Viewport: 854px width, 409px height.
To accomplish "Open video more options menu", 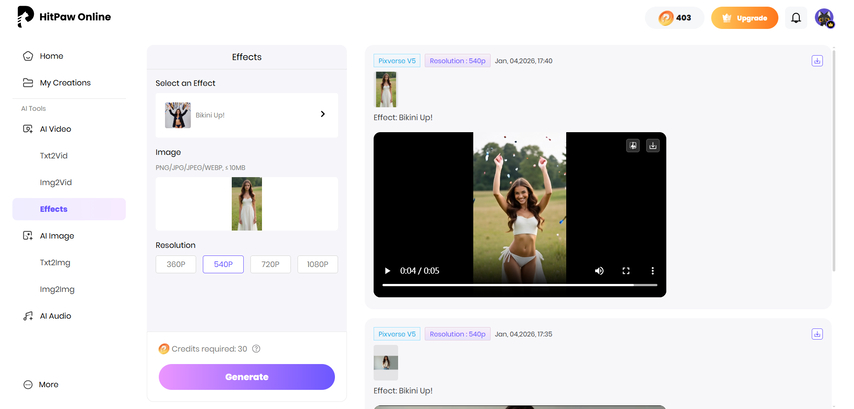I will [x=652, y=271].
